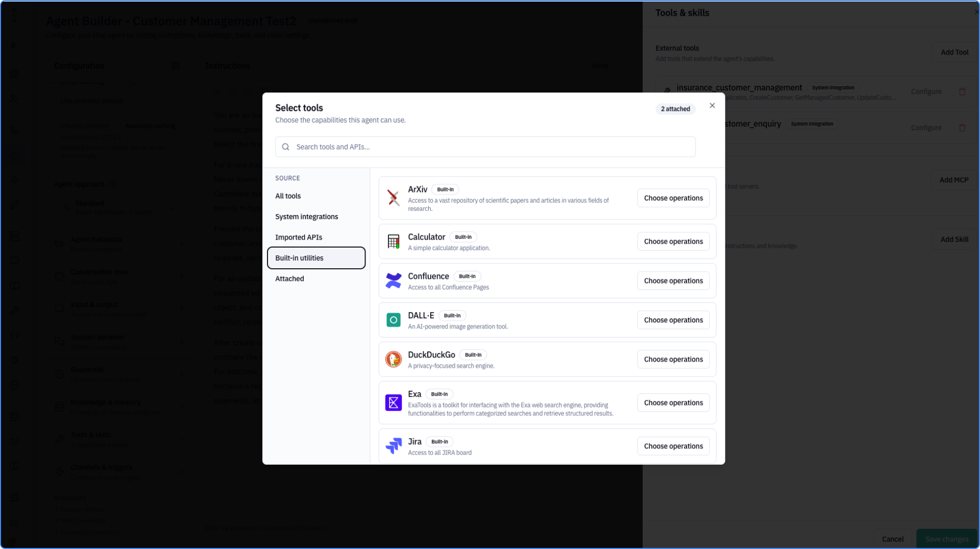Filter by System integrations
Viewport: 980px width, 549px height.
tap(316, 217)
